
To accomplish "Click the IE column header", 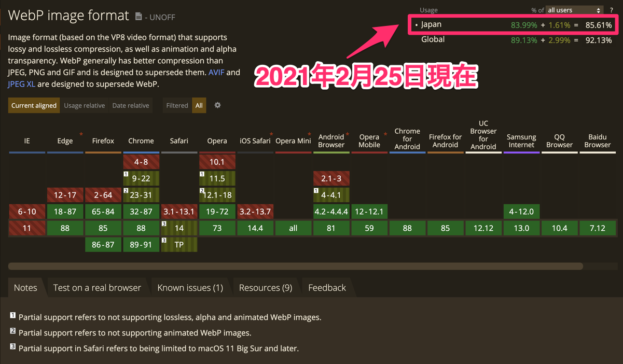I will pos(27,141).
